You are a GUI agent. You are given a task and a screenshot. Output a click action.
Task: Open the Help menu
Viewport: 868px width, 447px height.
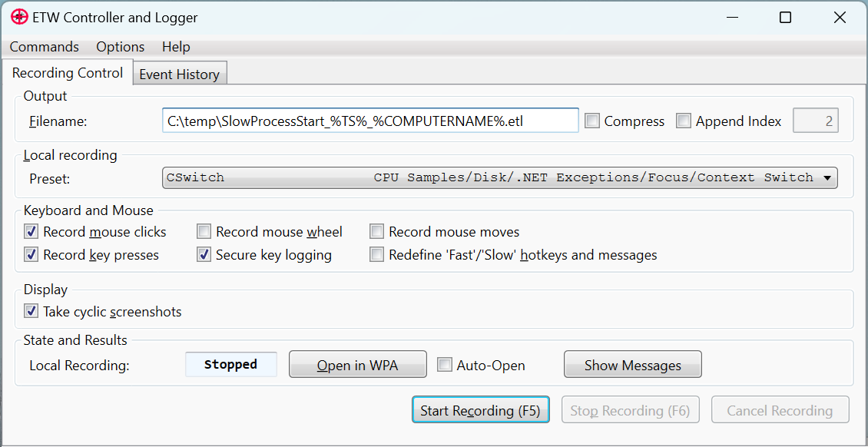(x=176, y=47)
